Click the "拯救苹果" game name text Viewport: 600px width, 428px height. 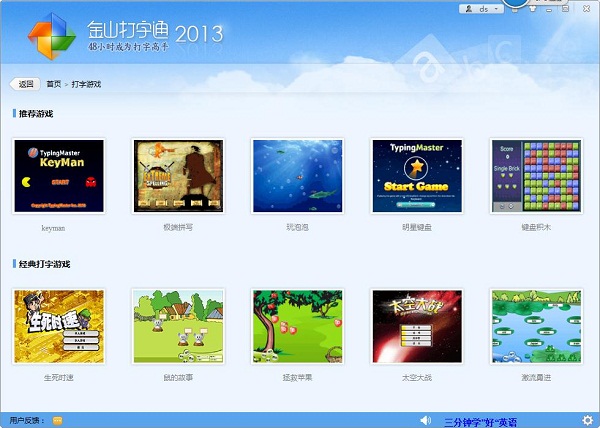point(297,378)
